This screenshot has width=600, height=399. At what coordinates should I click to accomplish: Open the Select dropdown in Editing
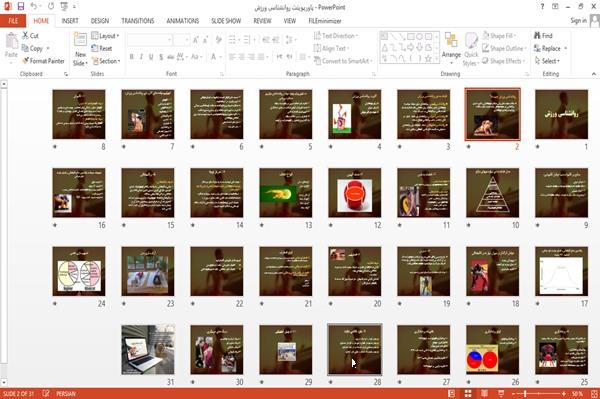pos(547,61)
